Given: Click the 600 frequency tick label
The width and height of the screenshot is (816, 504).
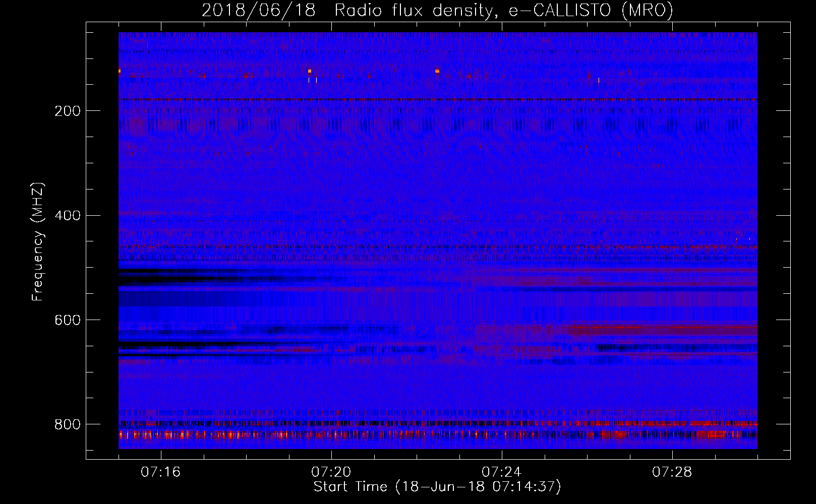Looking at the screenshot, I should click(68, 321).
